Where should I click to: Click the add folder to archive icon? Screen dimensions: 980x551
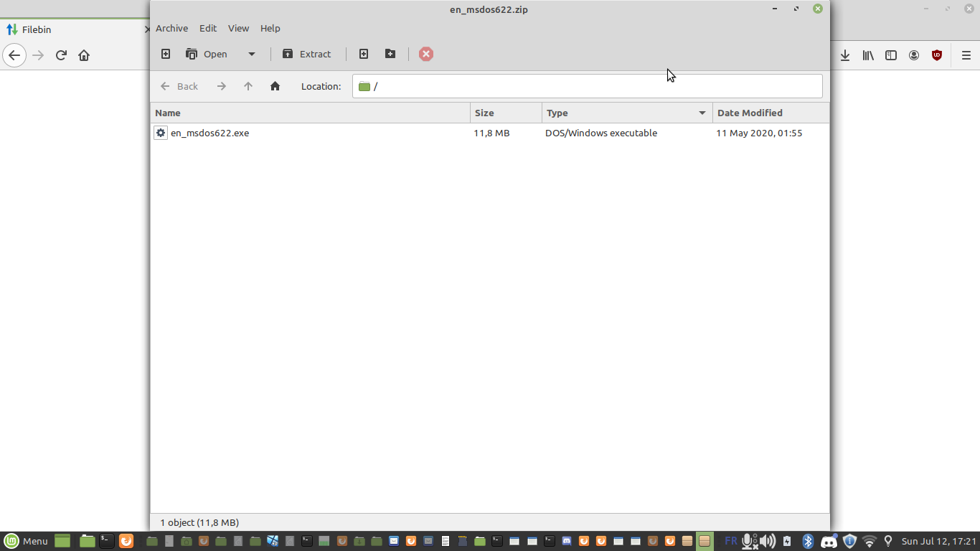(x=390, y=54)
